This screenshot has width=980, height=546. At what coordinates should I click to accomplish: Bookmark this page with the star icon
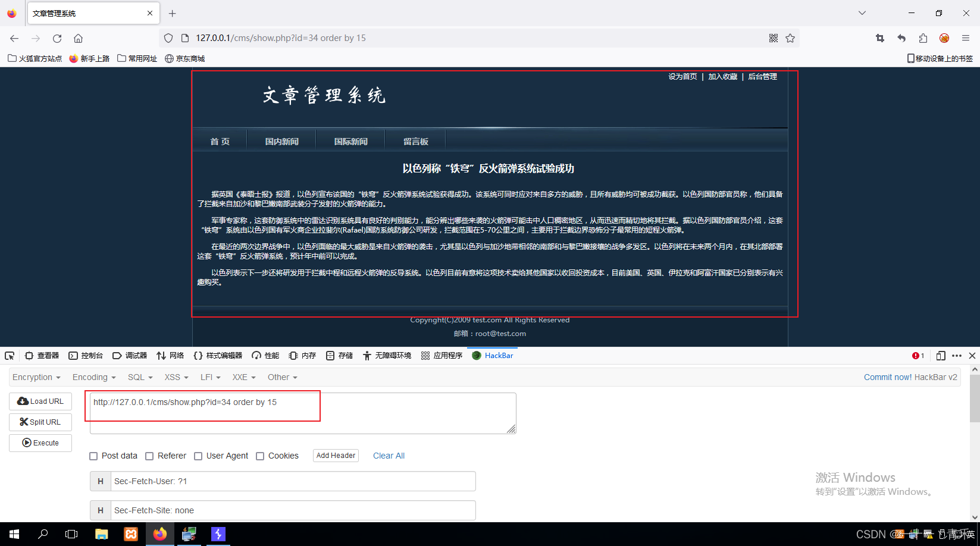point(790,38)
